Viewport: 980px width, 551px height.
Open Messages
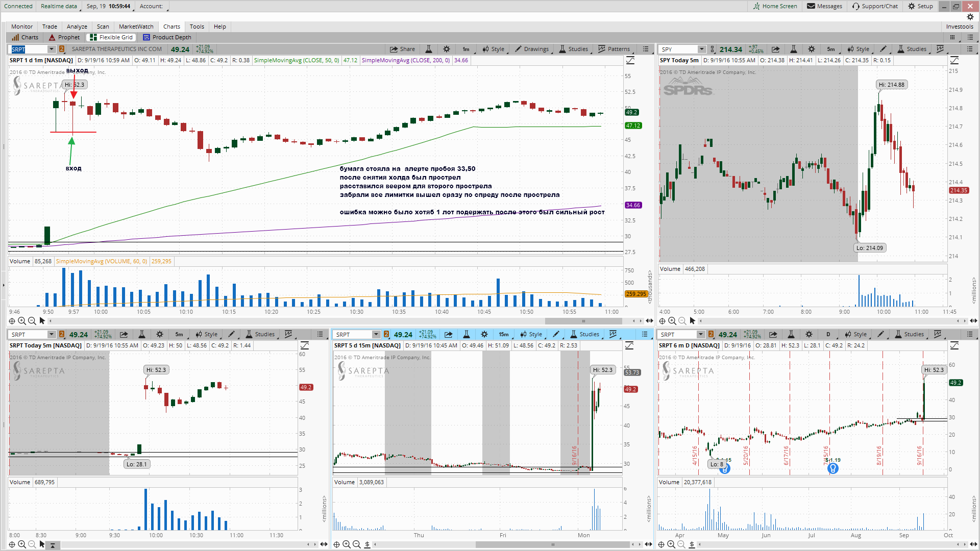click(824, 6)
